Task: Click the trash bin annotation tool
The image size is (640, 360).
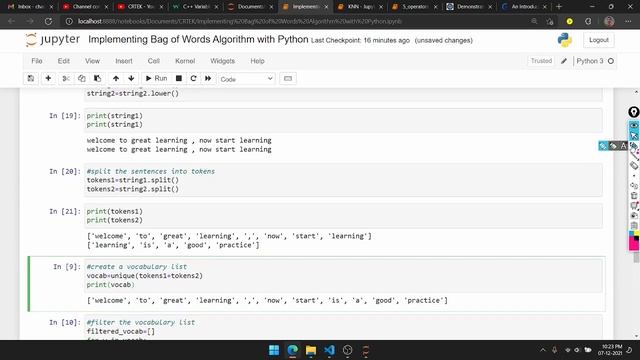Action: point(633,196)
